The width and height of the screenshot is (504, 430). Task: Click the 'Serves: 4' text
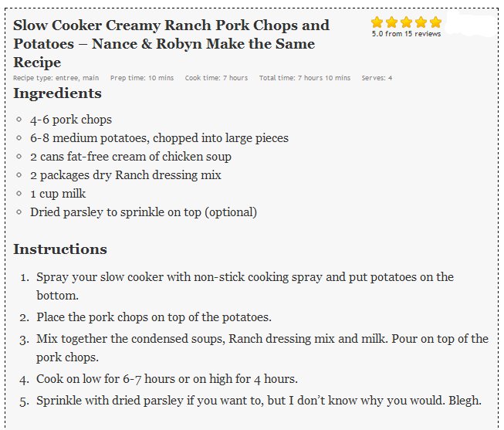377,78
